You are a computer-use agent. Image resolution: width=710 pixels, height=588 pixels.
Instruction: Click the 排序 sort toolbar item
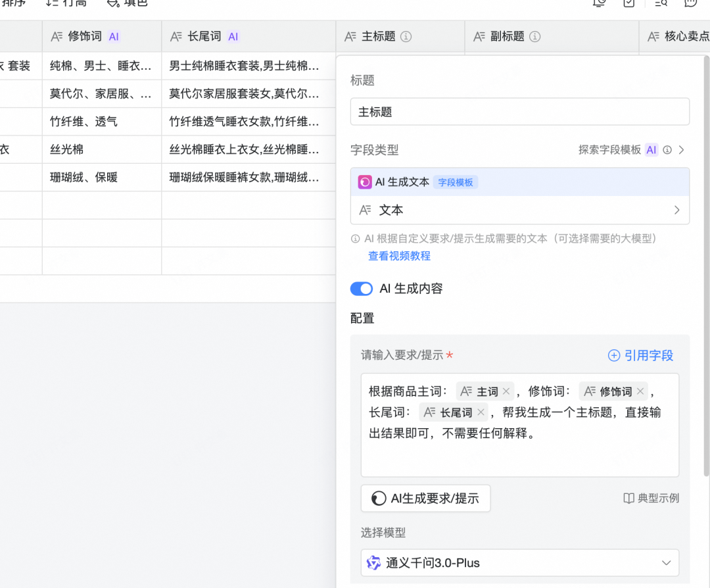(x=14, y=3)
